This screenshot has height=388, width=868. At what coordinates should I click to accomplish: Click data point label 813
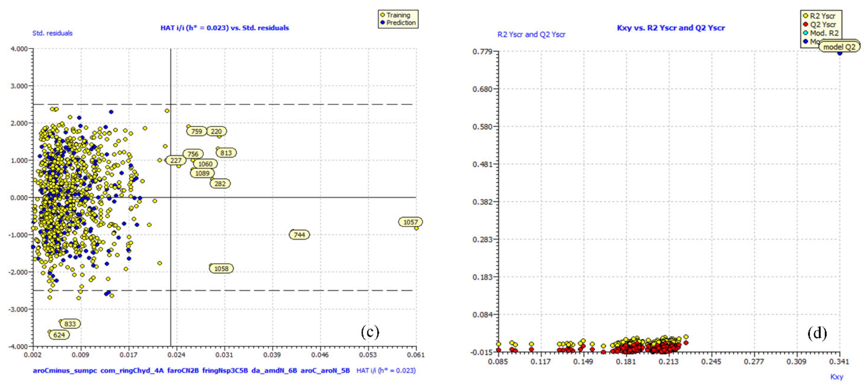tap(226, 153)
